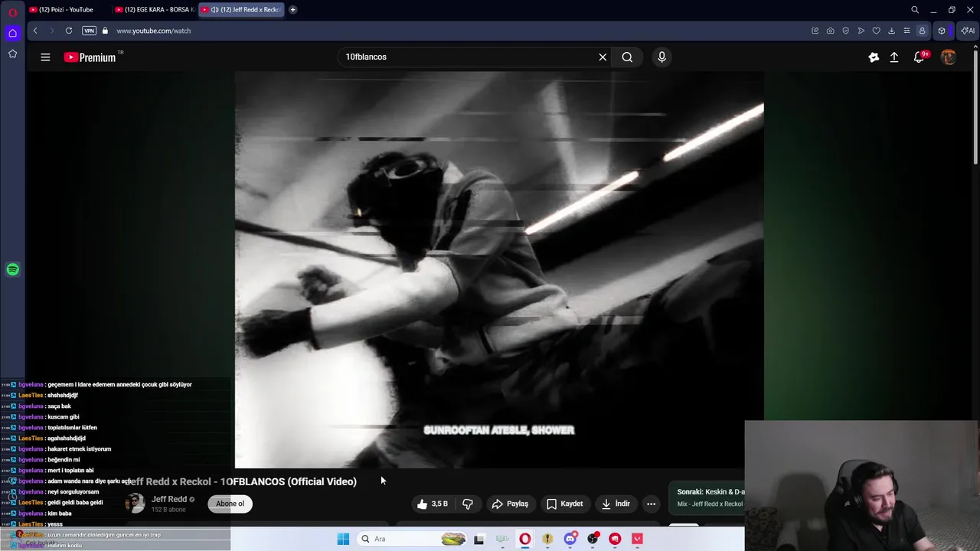The image size is (980, 551).
Task: Select the Jeff Redd x Reckol tab
Action: click(241, 9)
